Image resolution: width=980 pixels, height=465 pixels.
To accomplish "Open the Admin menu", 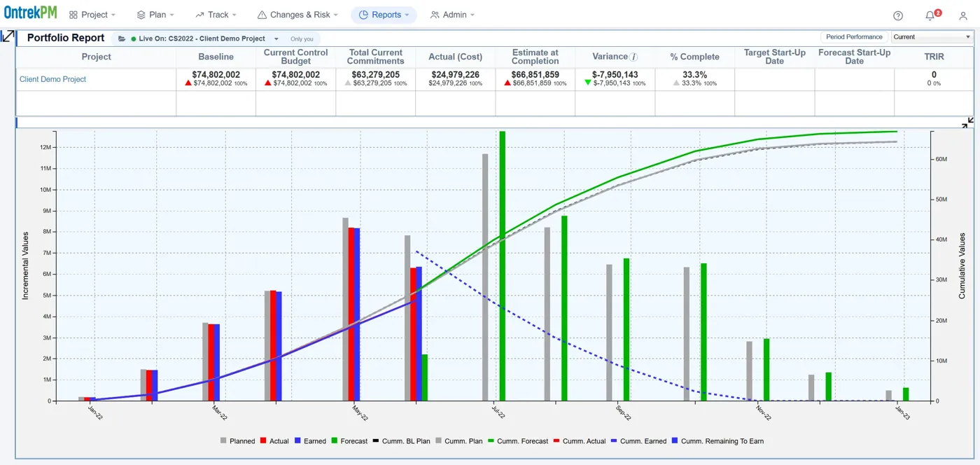I will [452, 15].
